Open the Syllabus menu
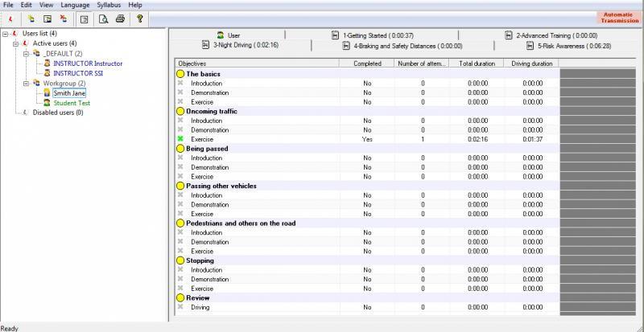 pyautogui.click(x=109, y=5)
